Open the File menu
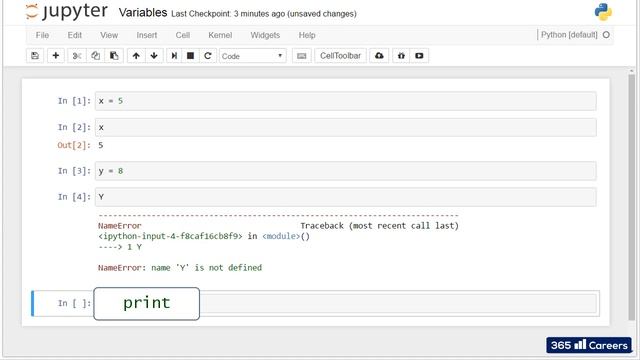This screenshot has width=640, height=360. [42, 35]
